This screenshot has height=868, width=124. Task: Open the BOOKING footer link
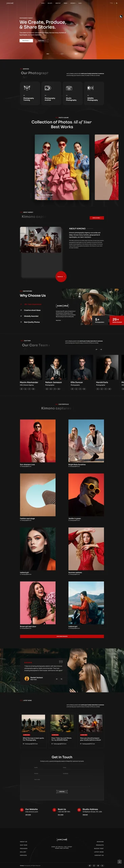pos(100,842)
